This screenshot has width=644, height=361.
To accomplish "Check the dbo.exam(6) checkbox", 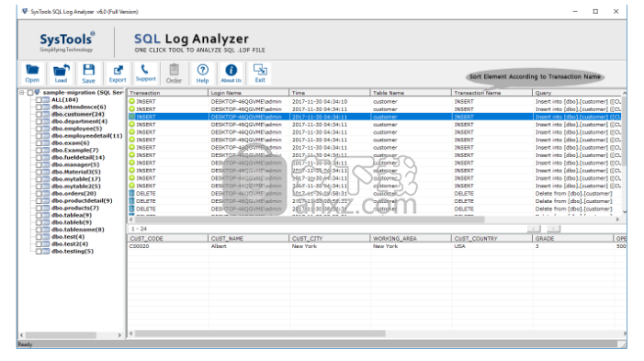I will (x=39, y=143).
